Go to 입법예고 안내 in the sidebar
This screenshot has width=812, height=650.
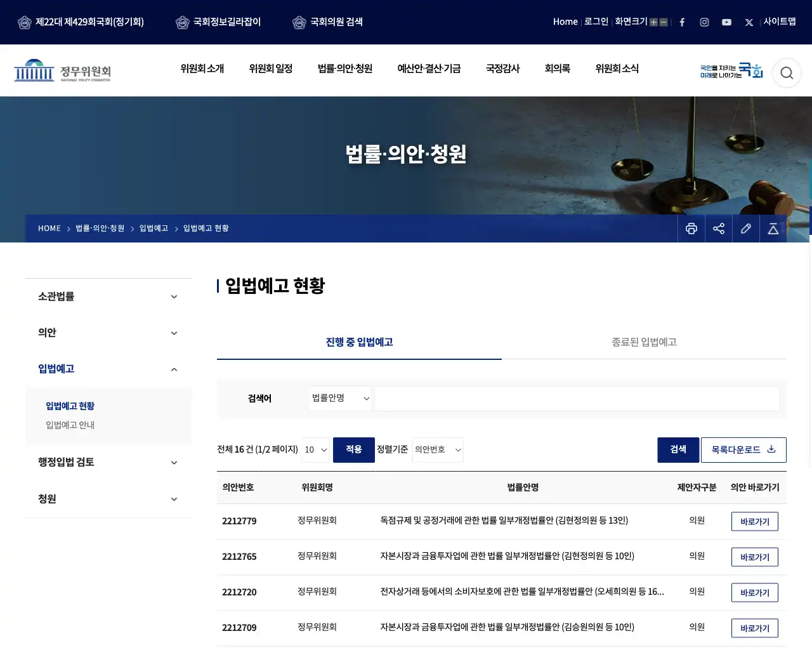coord(70,425)
